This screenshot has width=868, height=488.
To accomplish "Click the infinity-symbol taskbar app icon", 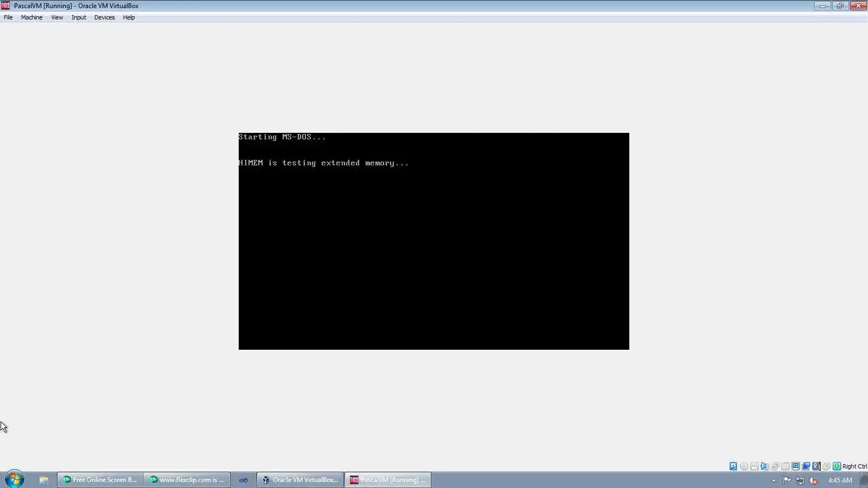I will click(x=244, y=480).
